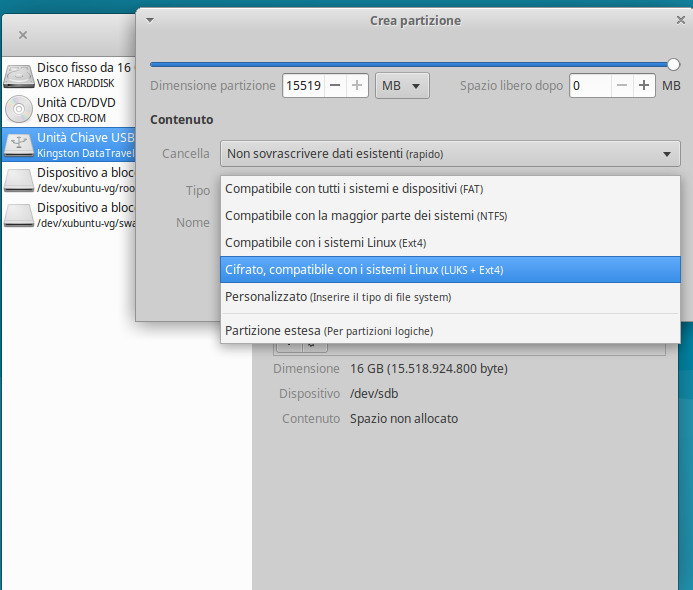693x590 pixels.
Task: Click the Spazio non allocato content text
Action: point(404,419)
